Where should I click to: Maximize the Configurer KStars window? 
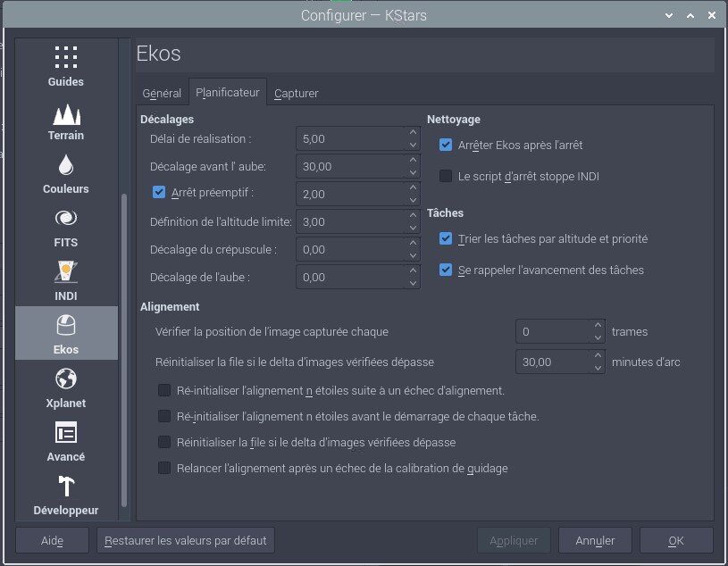point(690,15)
